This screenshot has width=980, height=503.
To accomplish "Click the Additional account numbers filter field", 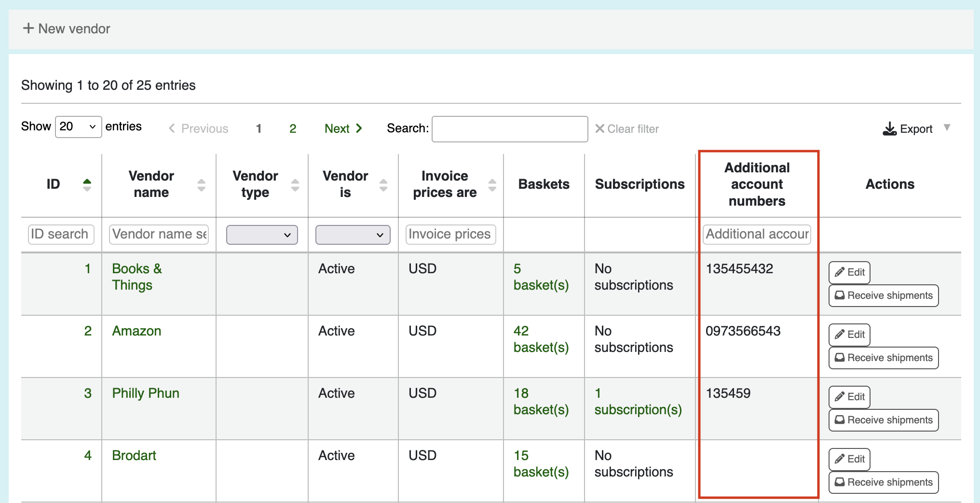I will [757, 234].
